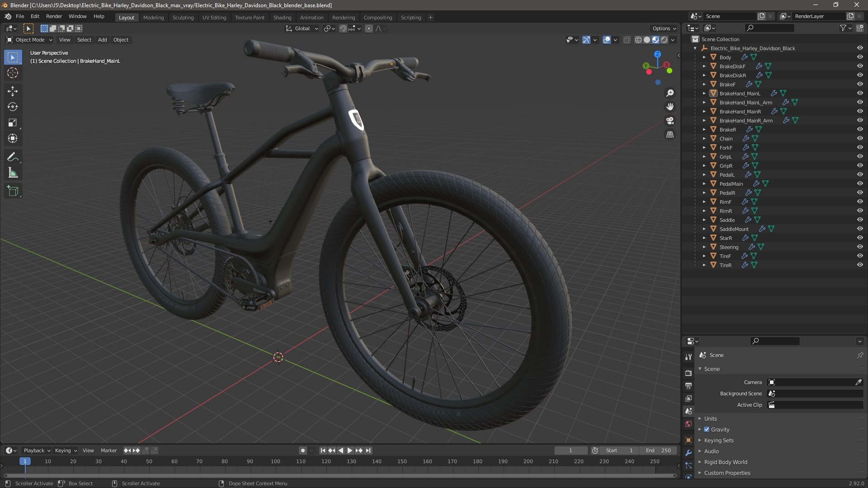Switch to the Shading workspace tab
This screenshot has width=868, height=488.
[282, 18]
